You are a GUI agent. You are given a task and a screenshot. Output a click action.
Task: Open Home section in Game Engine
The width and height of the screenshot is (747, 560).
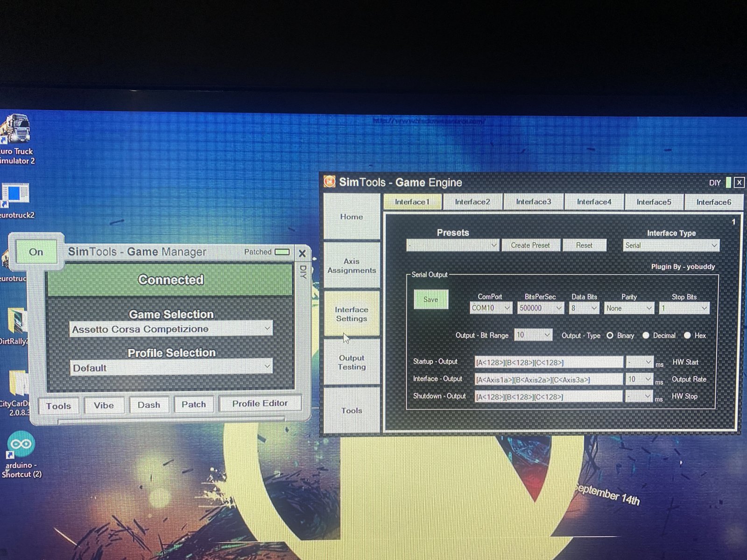pyautogui.click(x=352, y=217)
